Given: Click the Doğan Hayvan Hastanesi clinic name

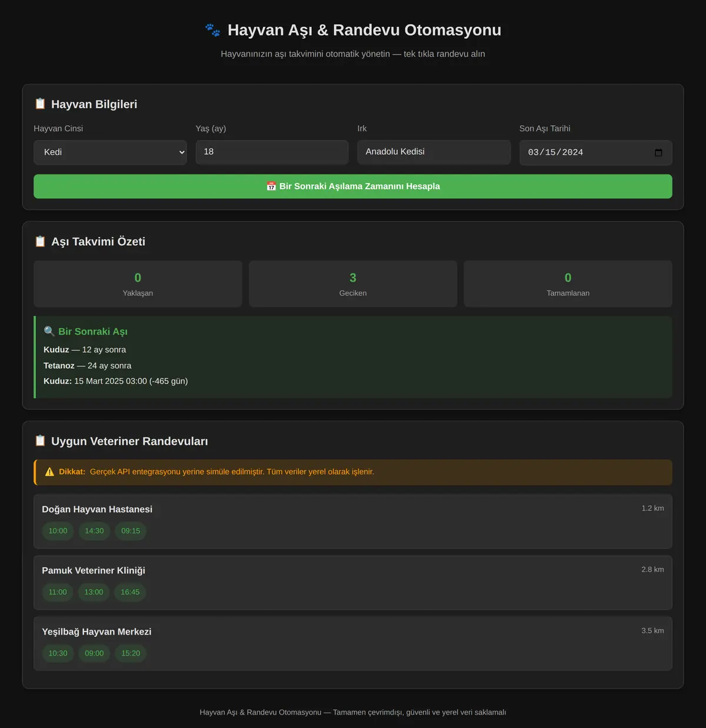Looking at the screenshot, I should [97, 509].
